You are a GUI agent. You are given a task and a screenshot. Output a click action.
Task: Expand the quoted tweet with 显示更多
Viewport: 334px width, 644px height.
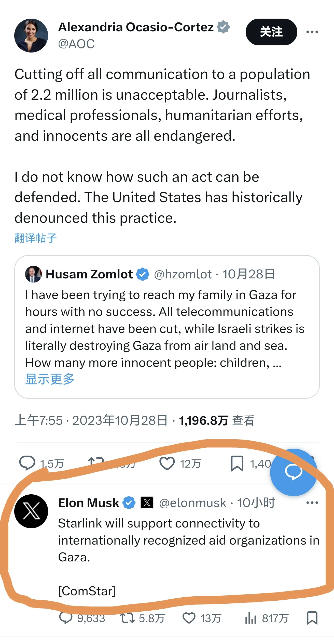click(50, 379)
